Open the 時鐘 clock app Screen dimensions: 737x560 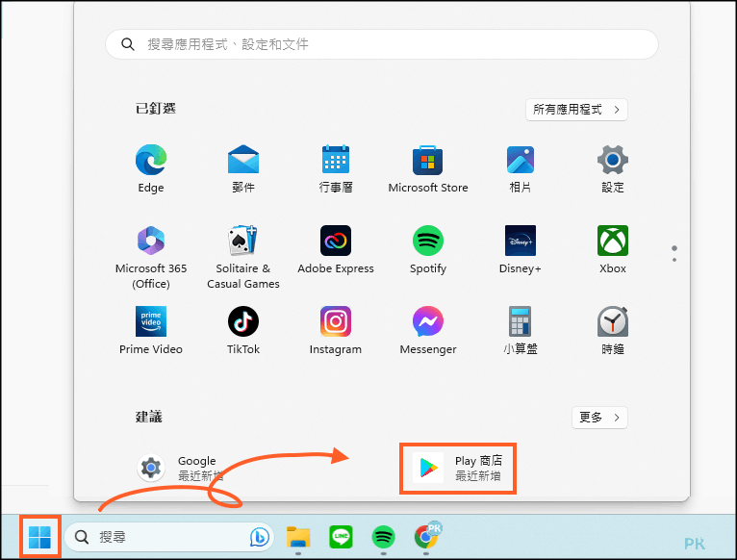tap(613, 331)
